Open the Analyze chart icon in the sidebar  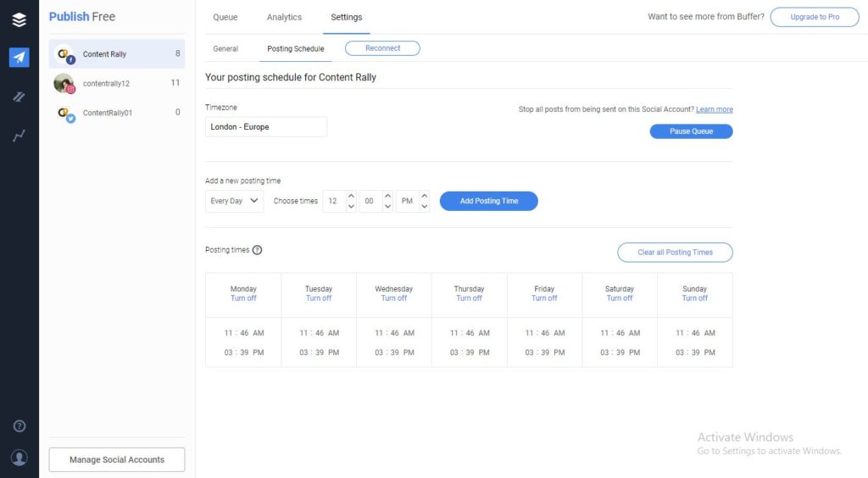click(19, 136)
